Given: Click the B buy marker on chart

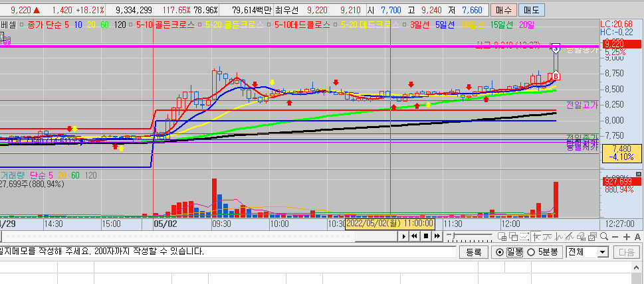Looking at the screenshot, I should pos(556,76).
